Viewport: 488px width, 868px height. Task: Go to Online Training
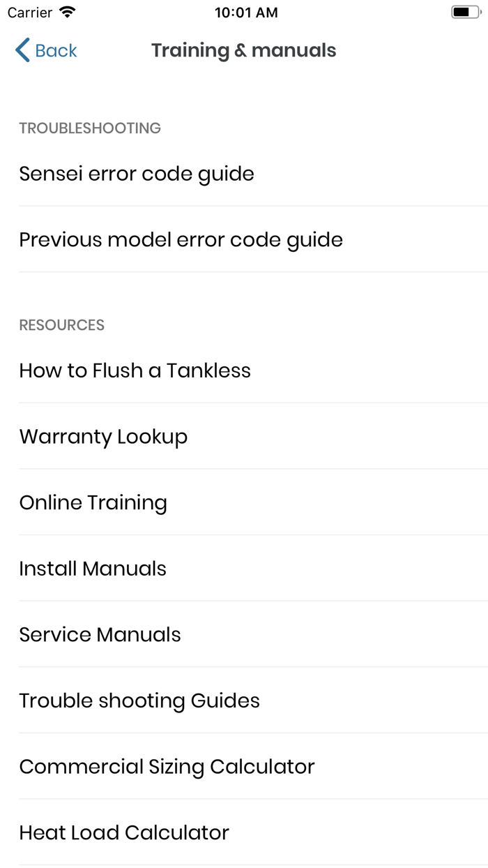coord(93,503)
